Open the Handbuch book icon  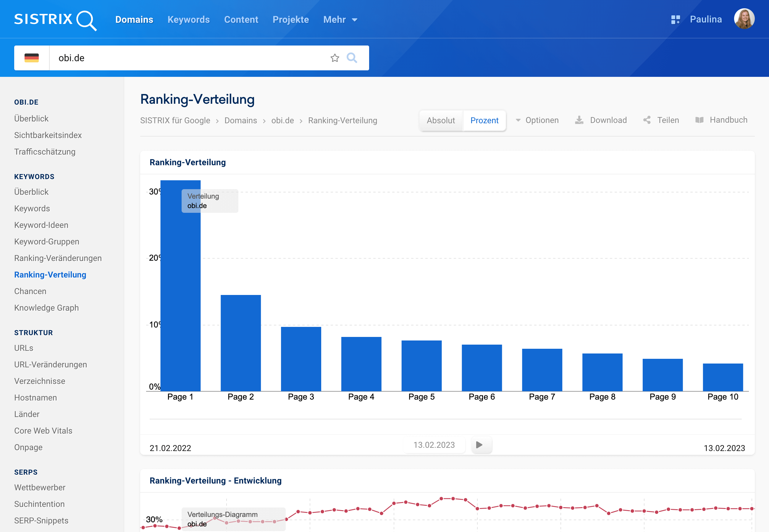click(x=699, y=120)
